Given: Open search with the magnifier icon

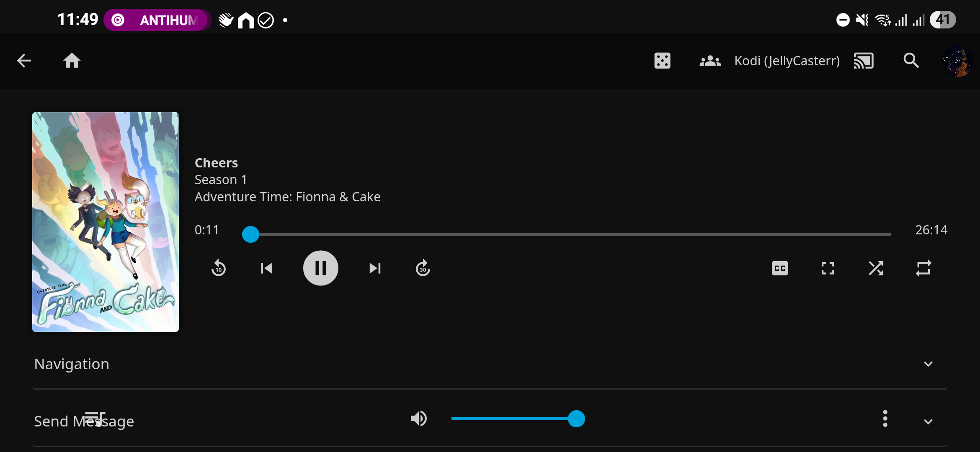Looking at the screenshot, I should [x=911, y=61].
